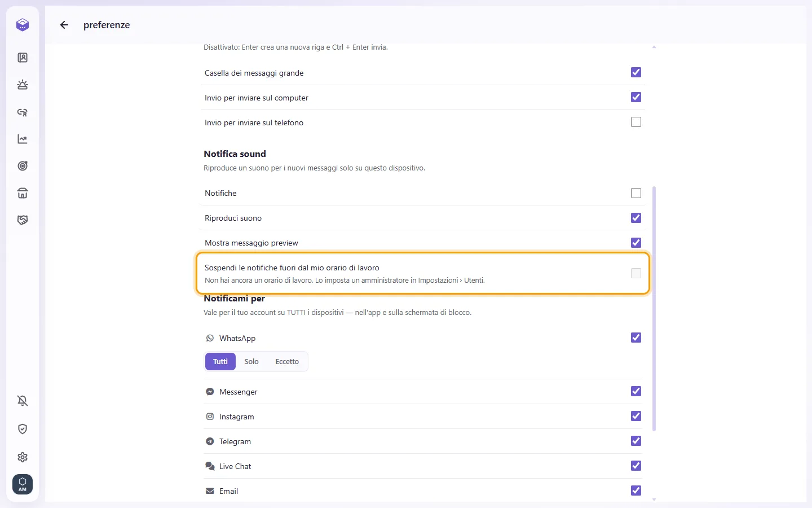
Task: Uncheck Invio per inviare sul computer
Action: pyautogui.click(x=636, y=97)
